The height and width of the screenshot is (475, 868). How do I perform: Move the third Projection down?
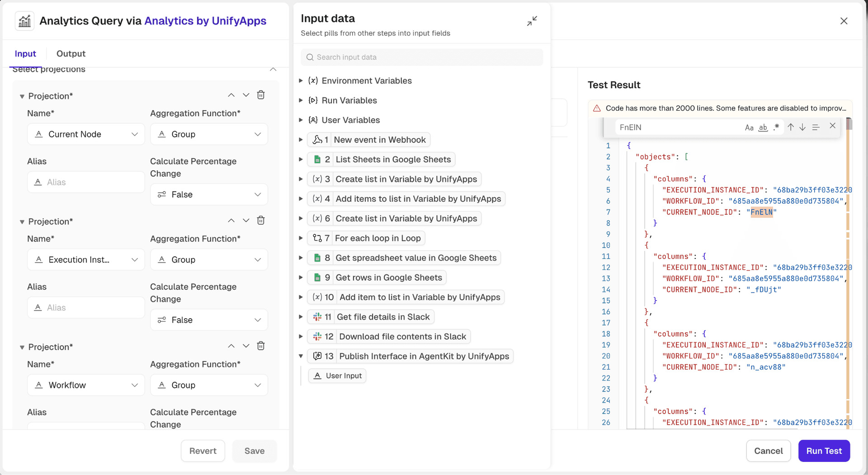pyautogui.click(x=246, y=346)
